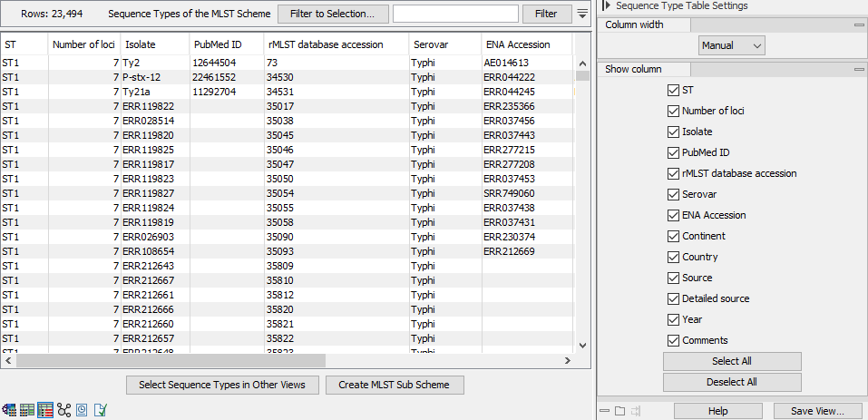Open the Column width Manual dropdown
Screen dimensions: 868x420
coord(732,45)
